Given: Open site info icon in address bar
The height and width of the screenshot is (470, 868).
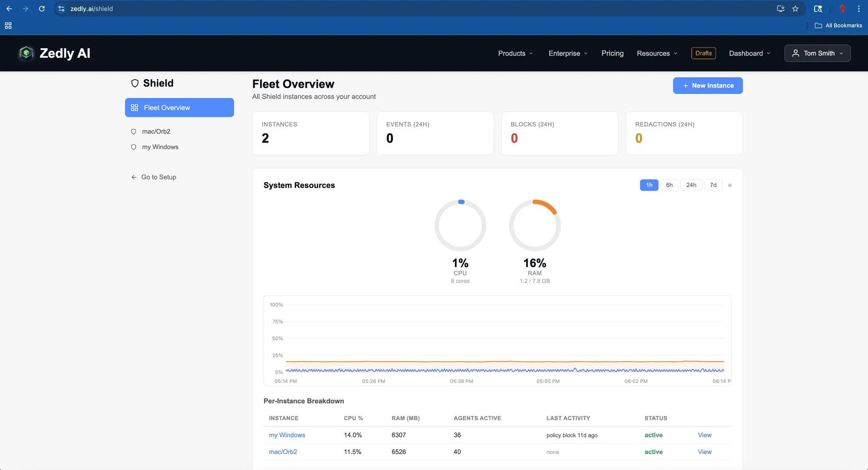Looking at the screenshot, I should (x=61, y=8).
